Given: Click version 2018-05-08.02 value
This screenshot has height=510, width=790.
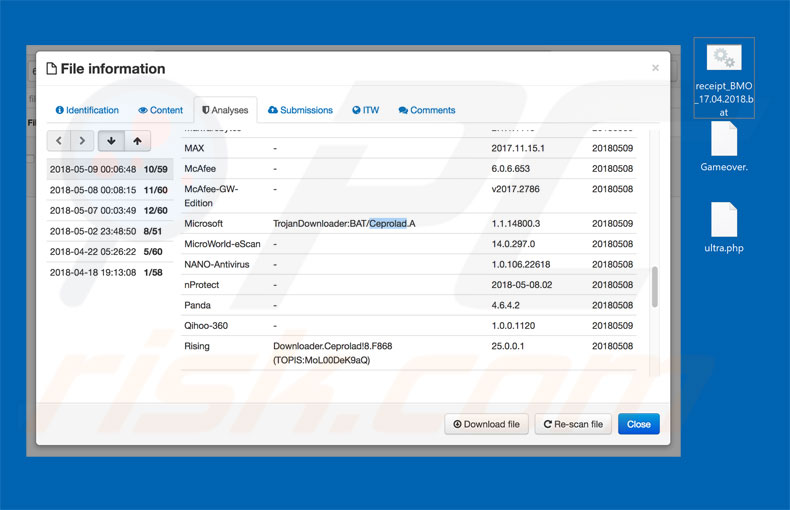Looking at the screenshot, I should (522, 285).
